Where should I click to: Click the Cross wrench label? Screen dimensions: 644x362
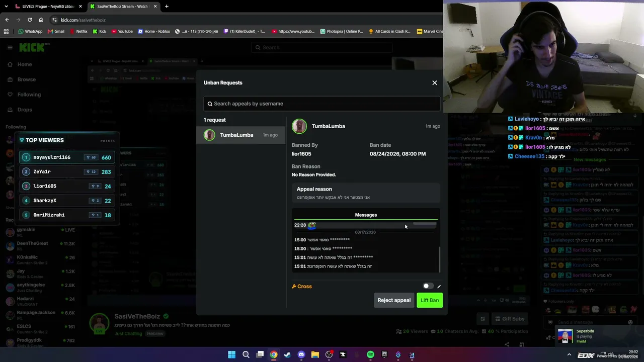coord(302,286)
